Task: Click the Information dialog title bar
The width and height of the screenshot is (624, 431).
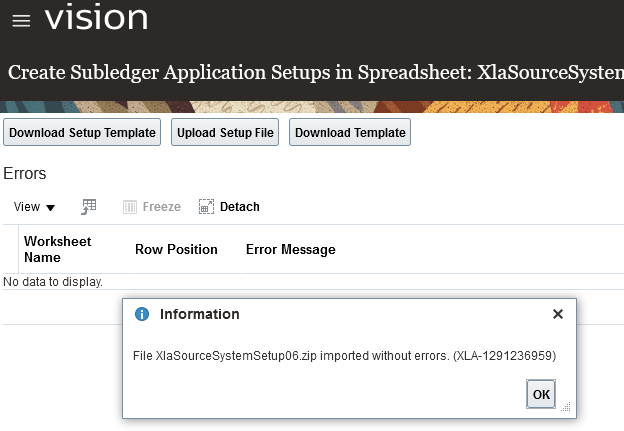Action: pyautogui.click(x=350, y=314)
